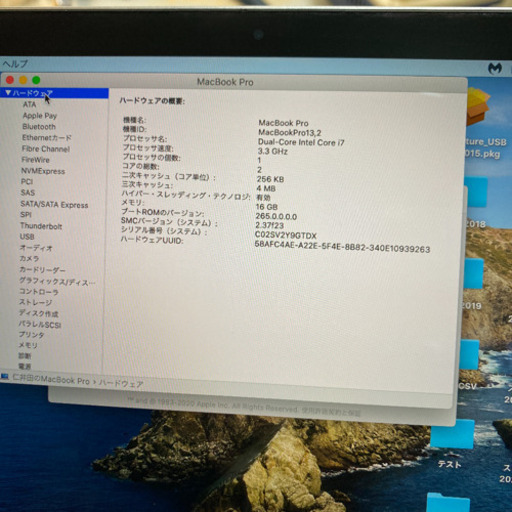Click SMC version 2.37f23
This screenshot has width=512, height=512.
coord(270,226)
